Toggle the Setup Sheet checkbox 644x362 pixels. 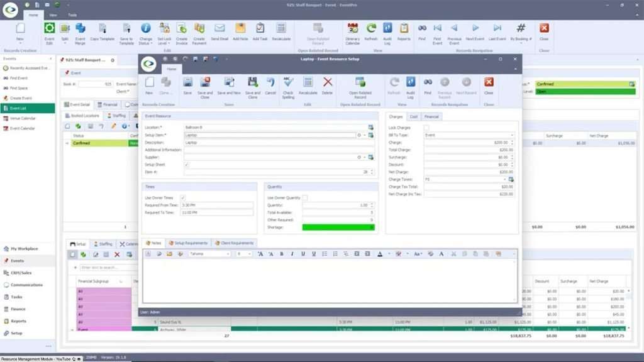pos(186,165)
